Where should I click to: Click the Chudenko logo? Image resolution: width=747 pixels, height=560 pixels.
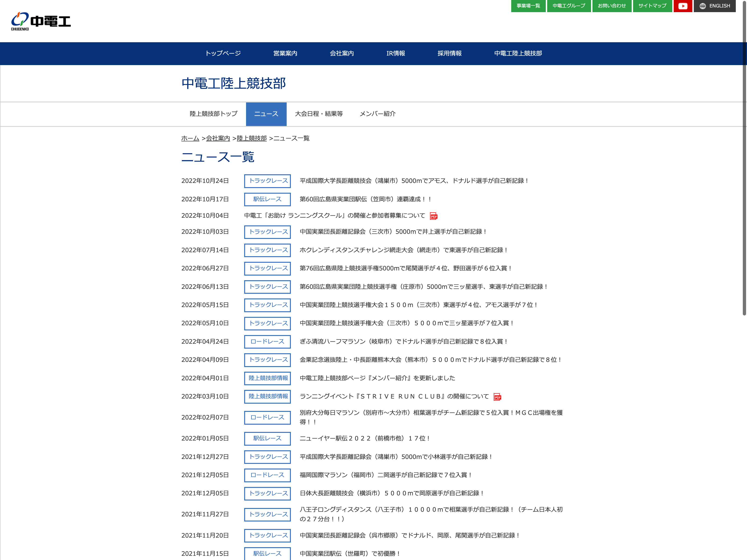(41, 21)
